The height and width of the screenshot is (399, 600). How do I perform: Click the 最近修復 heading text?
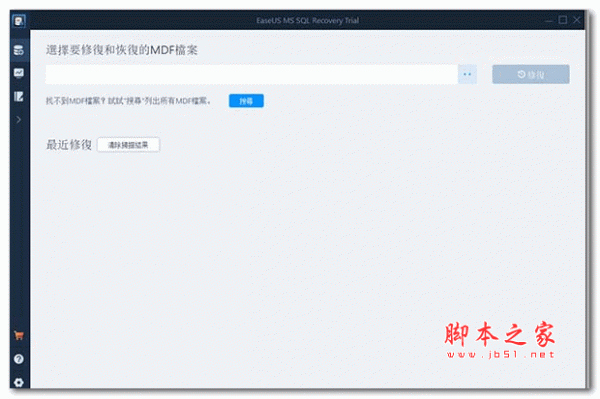[69, 145]
